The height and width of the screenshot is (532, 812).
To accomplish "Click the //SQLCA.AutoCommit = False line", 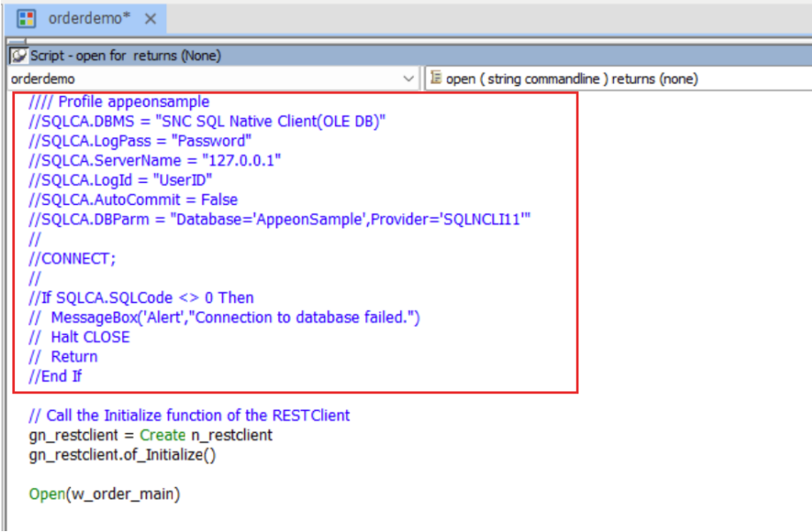I will point(133,200).
